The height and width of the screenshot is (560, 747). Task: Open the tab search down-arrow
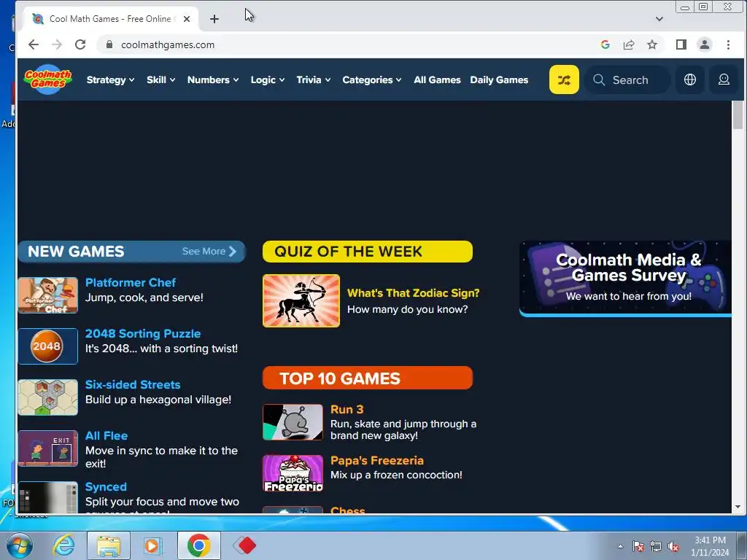(659, 19)
